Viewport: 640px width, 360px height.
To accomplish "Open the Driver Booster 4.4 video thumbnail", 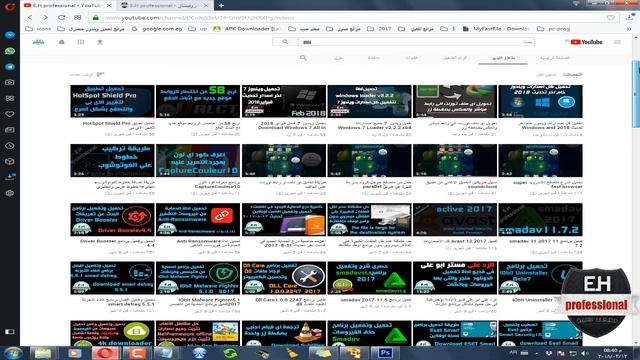I will point(112,220).
